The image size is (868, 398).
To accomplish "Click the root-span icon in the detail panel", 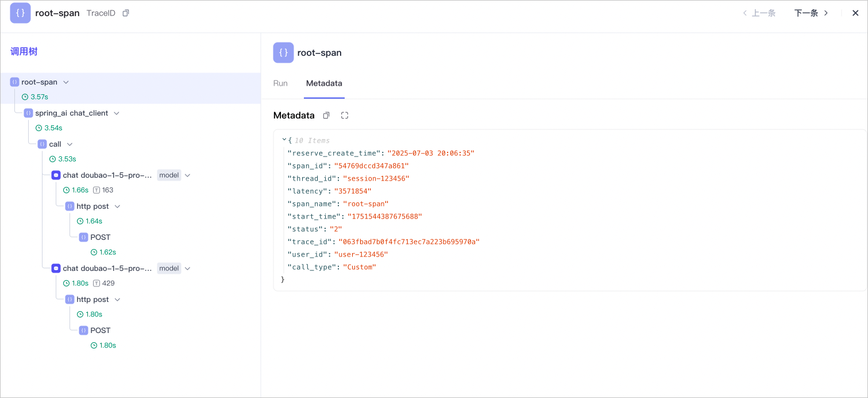I will 283,52.
